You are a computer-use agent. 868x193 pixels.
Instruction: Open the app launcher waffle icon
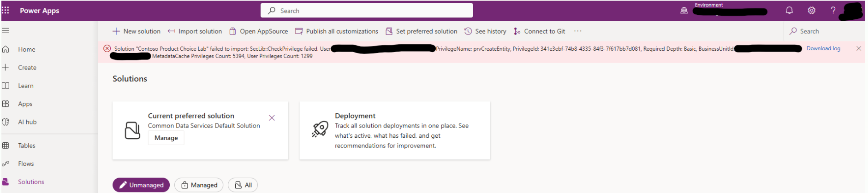6,10
